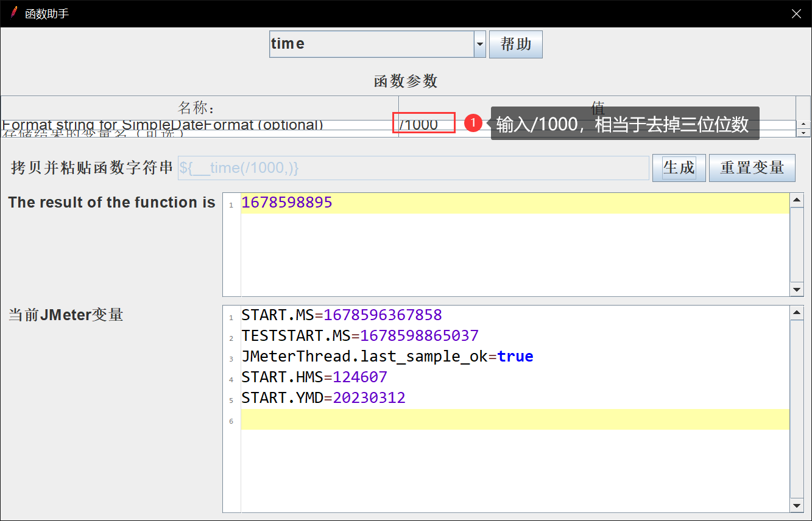Click the function string field ${__time(/1000,)}

point(413,168)
